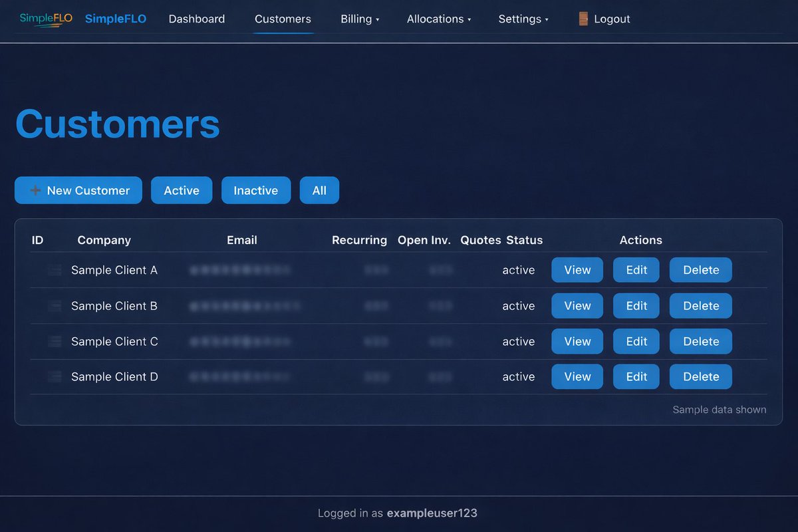This screenshot has width=798, height=532.
Task: Click the ID column header
Action: 37,240
